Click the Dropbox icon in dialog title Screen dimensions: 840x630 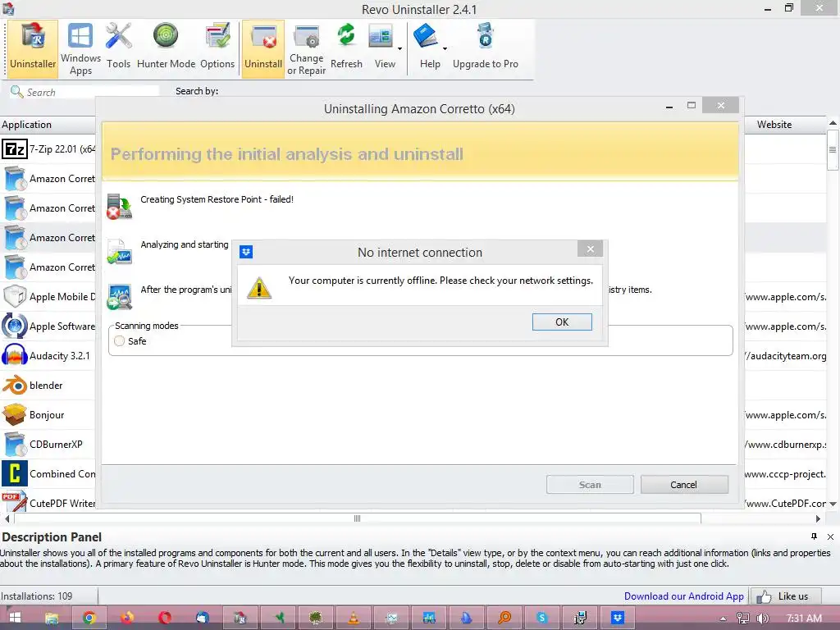246,252
